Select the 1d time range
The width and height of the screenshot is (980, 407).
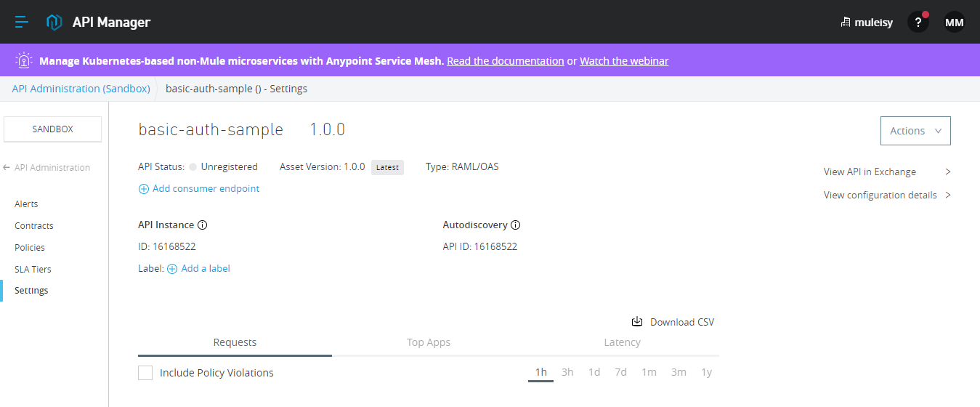tap(594, 372)
